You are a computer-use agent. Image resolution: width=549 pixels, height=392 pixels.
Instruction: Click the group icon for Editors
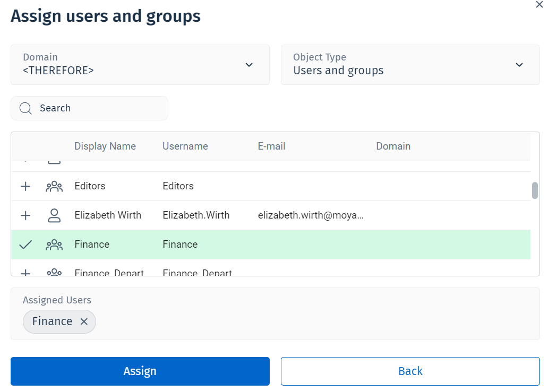pyautogui.click(x=54, y=186)
